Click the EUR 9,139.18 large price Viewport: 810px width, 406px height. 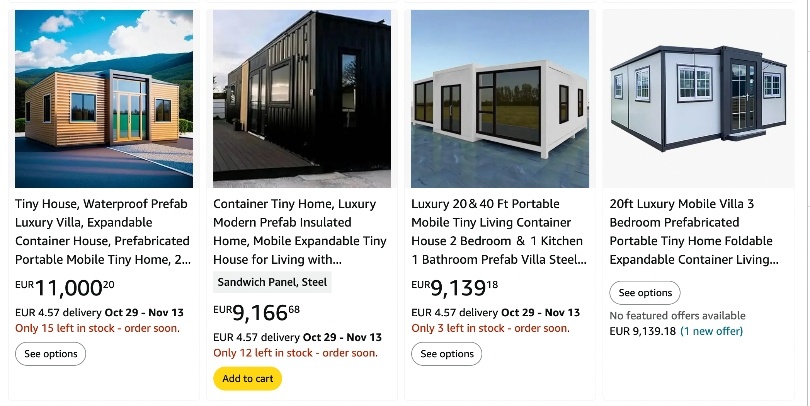455,288
